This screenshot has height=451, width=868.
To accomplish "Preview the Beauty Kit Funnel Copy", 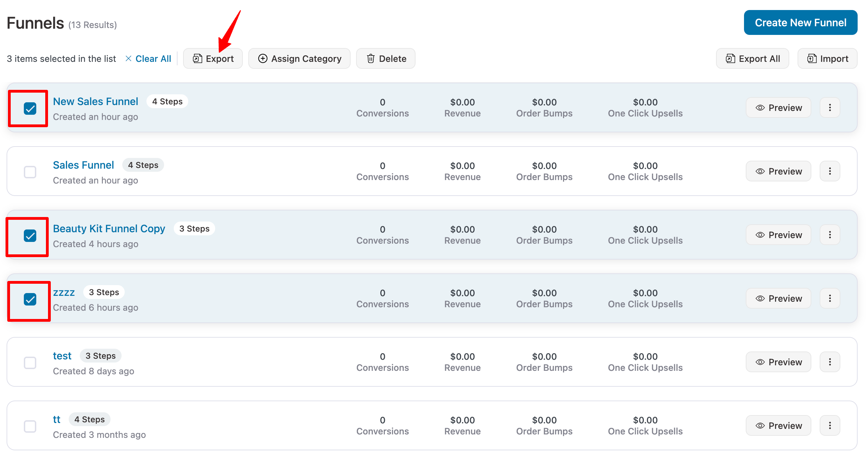I will (779, 235).
